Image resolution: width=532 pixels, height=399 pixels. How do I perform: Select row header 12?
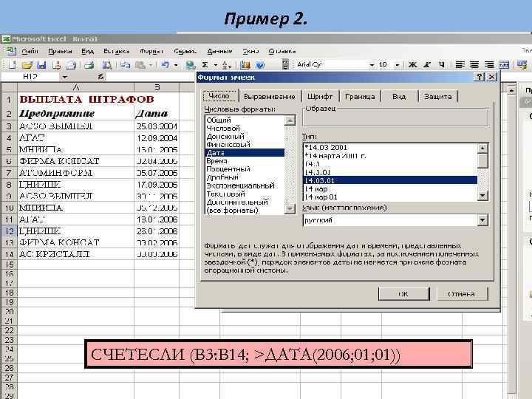(x=9, y=231)
